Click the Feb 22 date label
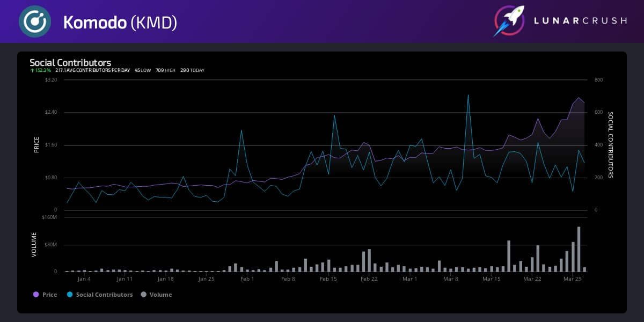 click(x=369, y=279)
